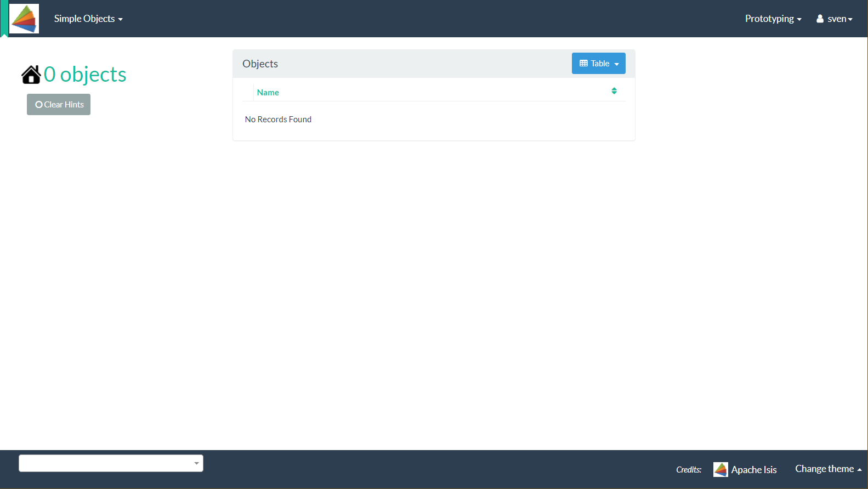This screenshot has width=868, height=489.
Task: Click the Apache Isis credits logo in footer
Action: pyautogui.click(x=720, y=470)
